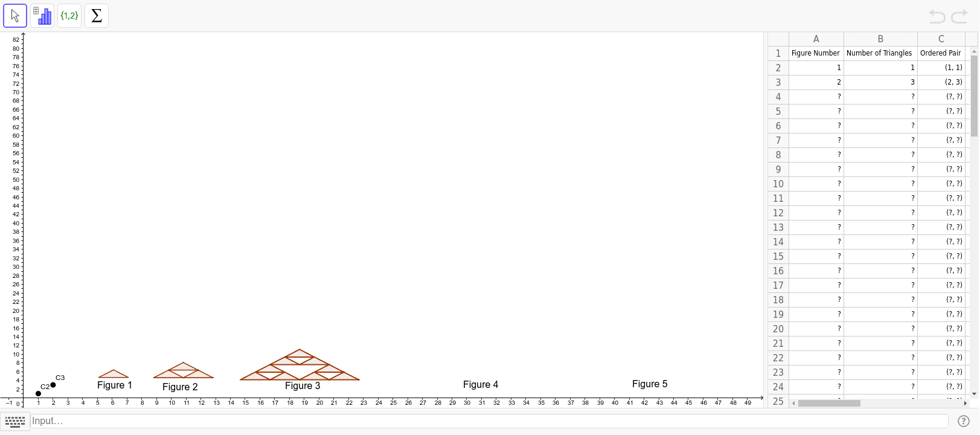This screenshot has width=980, height=435.
Task: Click the 'Number of Triangles' cell
Action: coord(880,53)
